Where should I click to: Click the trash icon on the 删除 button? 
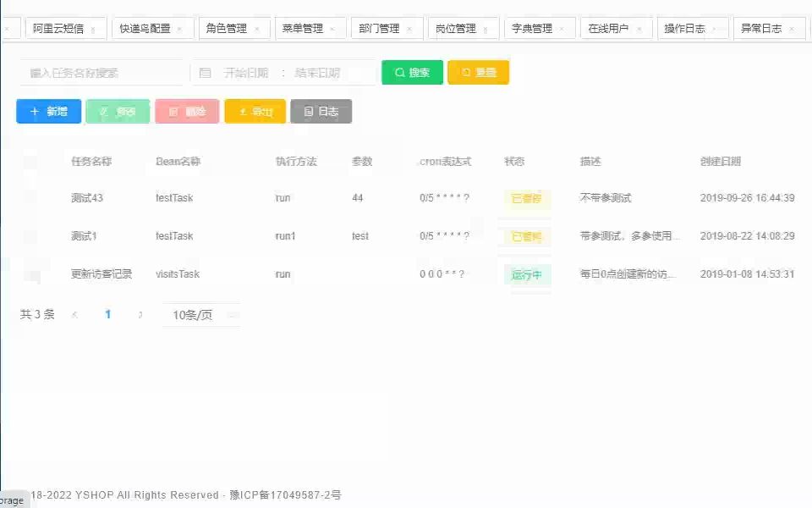(x=173, y=111)
